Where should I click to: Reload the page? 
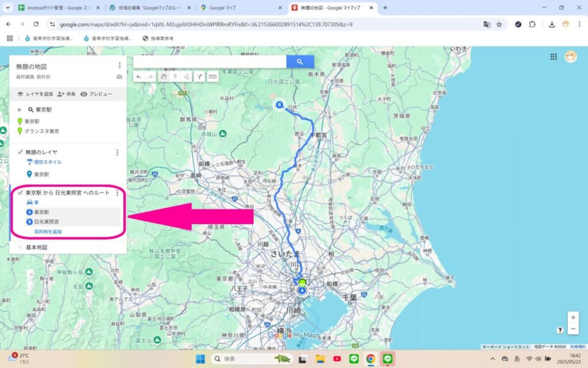pos(36,24)
